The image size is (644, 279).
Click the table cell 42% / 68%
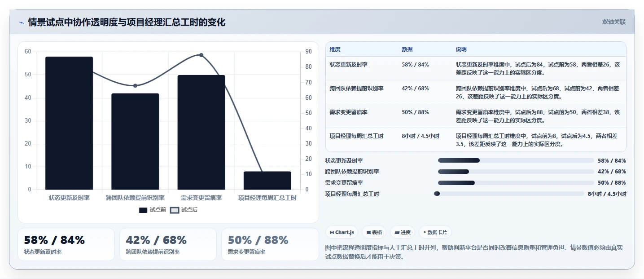(x=415, y=88)
